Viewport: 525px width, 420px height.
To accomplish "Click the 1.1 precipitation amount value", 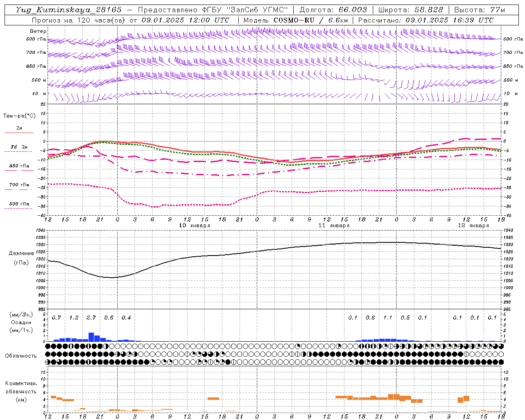I will 387,318.
